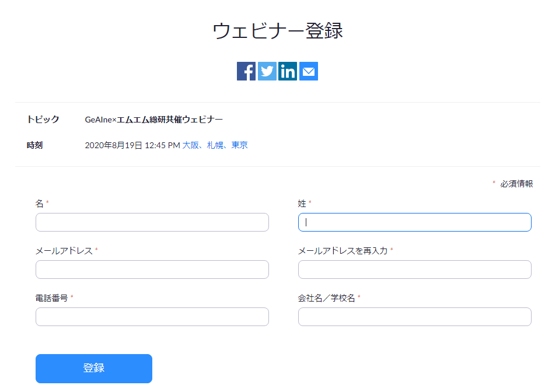This screenshot has width=559, height=392.
Task: Click the 会社名／学校名 company field
Action: point(414,317)
